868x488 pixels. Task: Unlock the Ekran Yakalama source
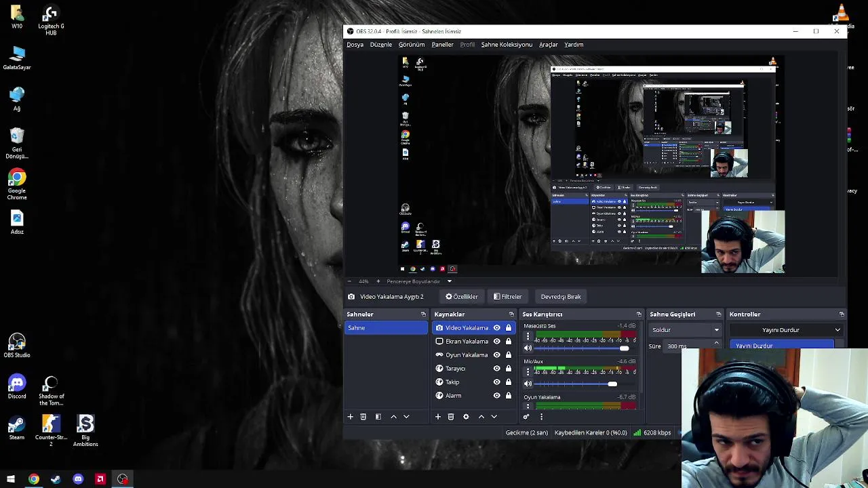pyautogui.click(x=508, y=342)
